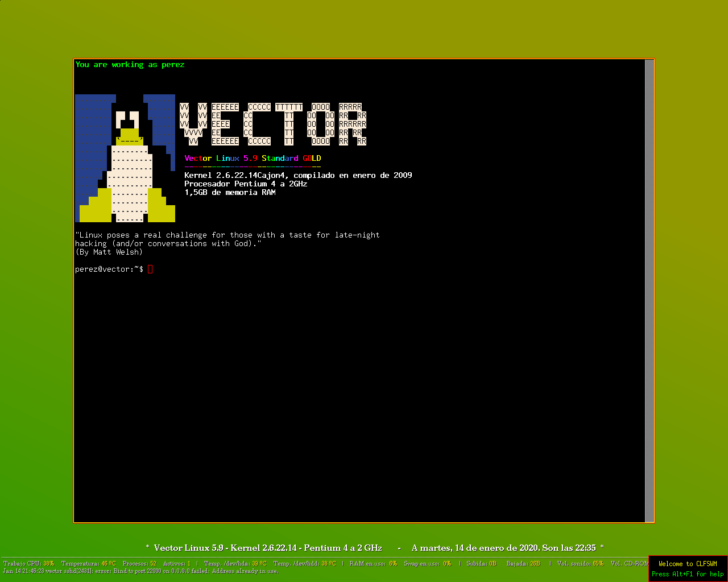This screenshot has width=728, height=582.
Task: Click the 'Procesador Pentium 4 a 2GHz' line
Action: [x=246, y=184]
